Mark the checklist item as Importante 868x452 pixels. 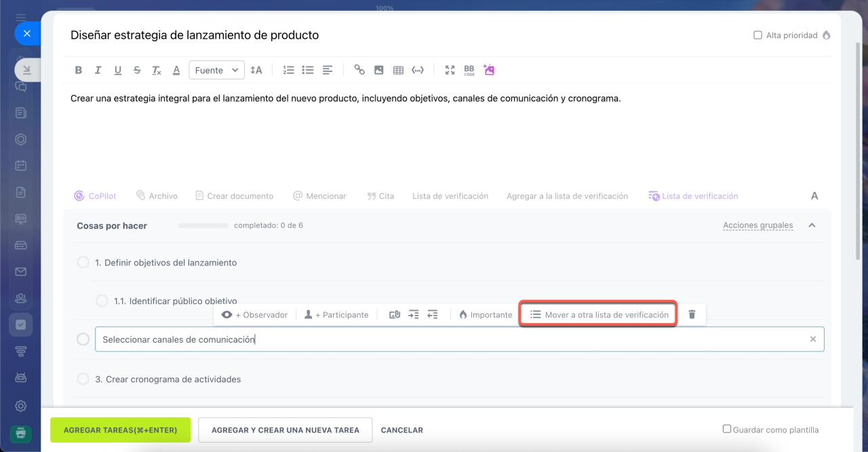click(x=486, y=315)
